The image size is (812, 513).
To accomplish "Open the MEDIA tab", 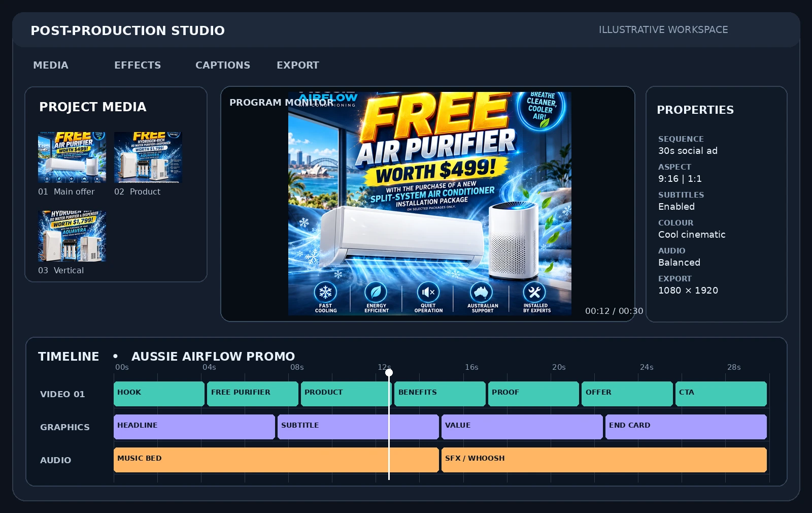I will click(x=51, y=66).
